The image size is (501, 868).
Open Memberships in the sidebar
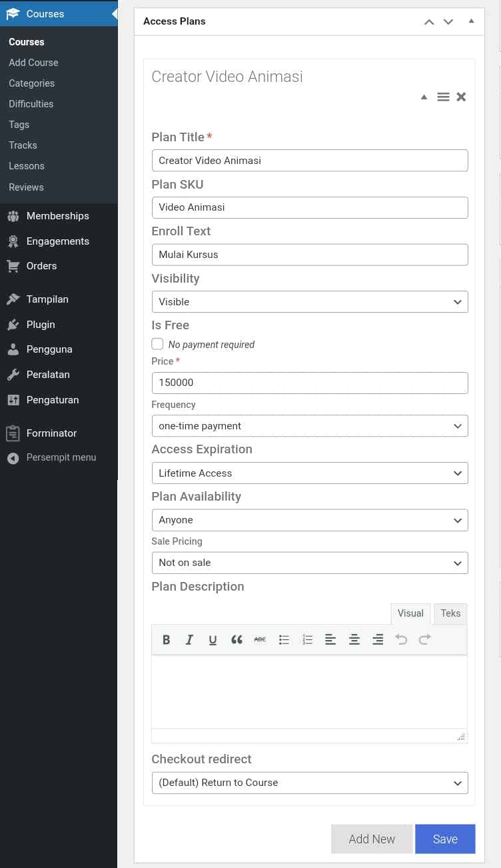pyautogui.click(x=57, y=216)
